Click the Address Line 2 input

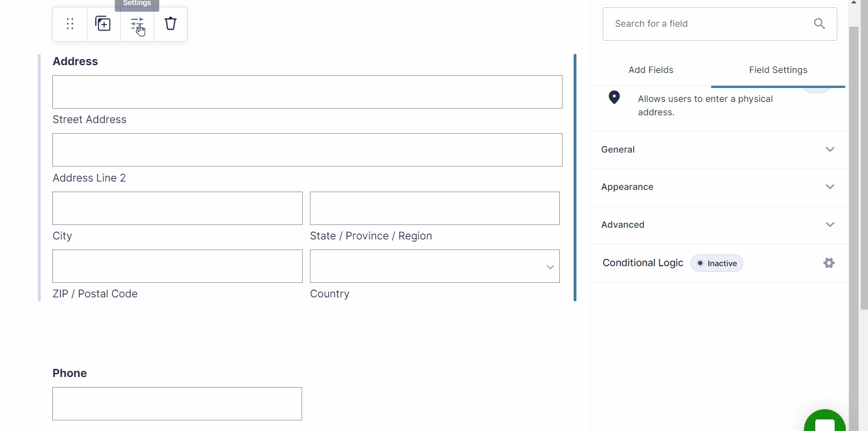(307, 150)
